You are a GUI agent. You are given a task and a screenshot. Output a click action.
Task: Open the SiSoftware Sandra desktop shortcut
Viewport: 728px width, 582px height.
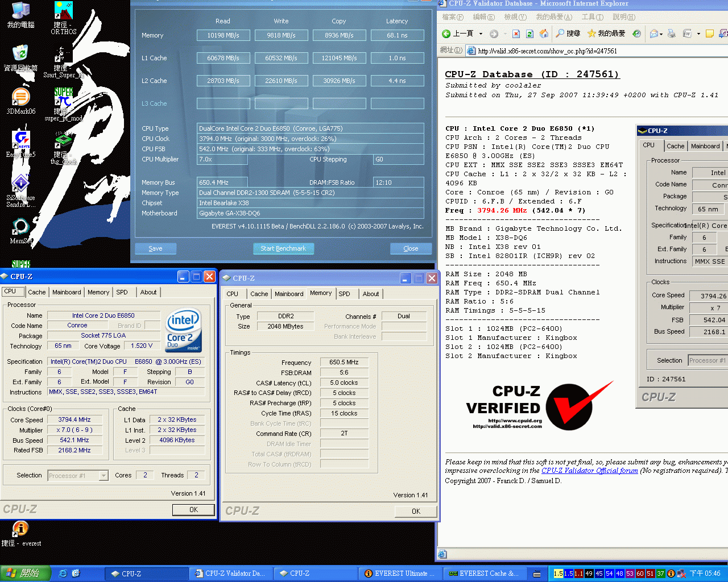(20, 190)
